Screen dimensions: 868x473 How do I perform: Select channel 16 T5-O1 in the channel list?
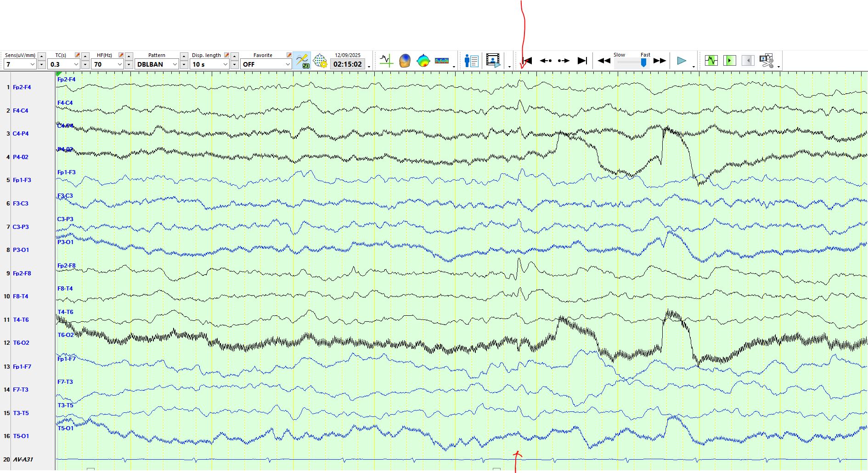(21, 436)
